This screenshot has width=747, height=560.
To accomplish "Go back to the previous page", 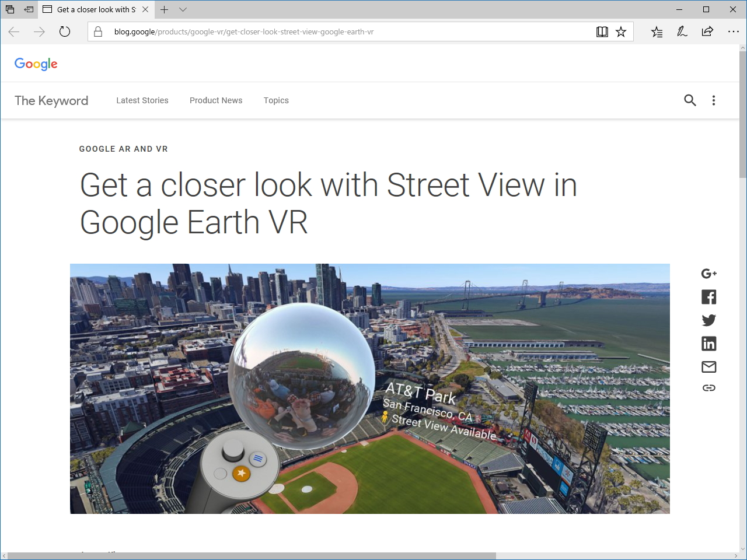I will point(14,32).
